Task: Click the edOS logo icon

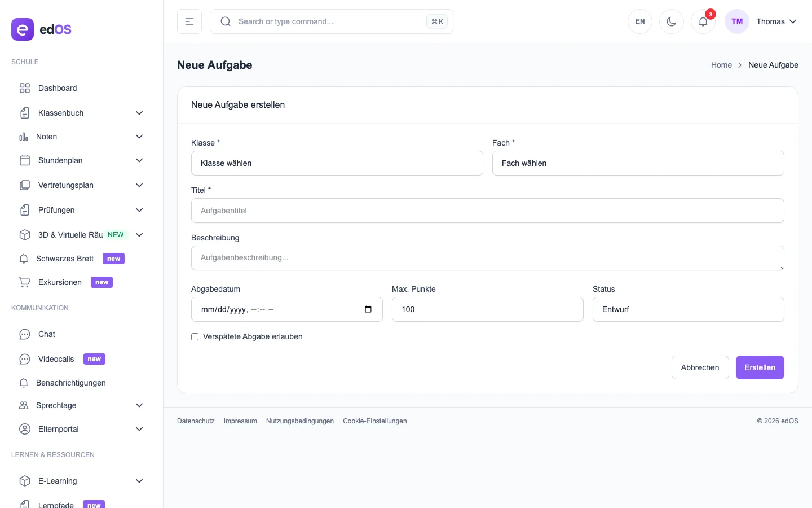Action: pos(23,29)
